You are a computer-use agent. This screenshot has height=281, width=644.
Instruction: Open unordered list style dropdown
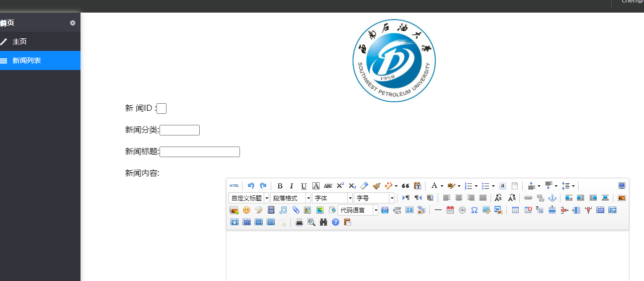click(x=493, y=186)
